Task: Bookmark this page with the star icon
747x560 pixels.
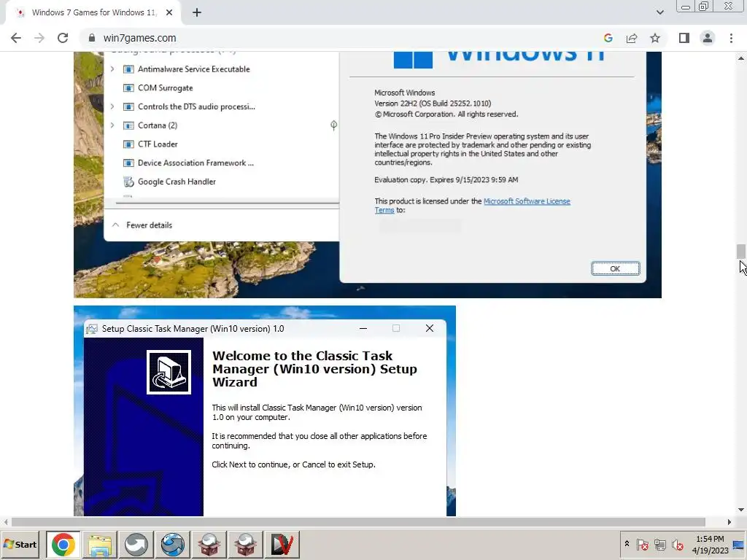Action: tap(655, 38)
